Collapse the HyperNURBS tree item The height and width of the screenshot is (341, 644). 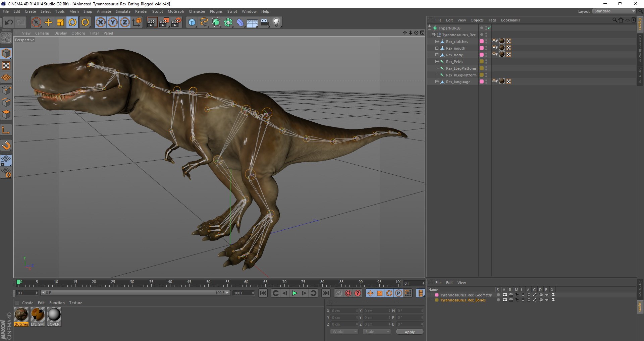(x=429, y=28)
